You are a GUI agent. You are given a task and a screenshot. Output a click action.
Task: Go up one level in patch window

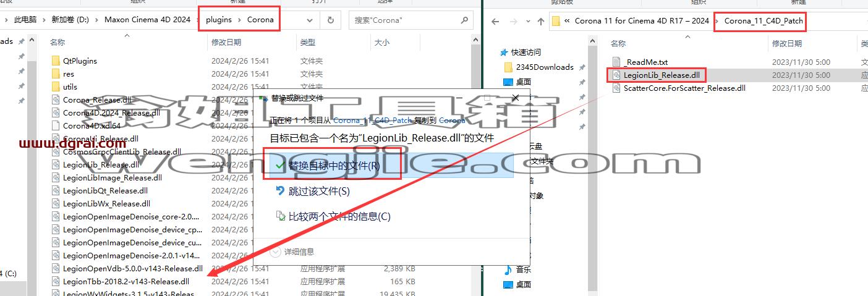[541, 21]
